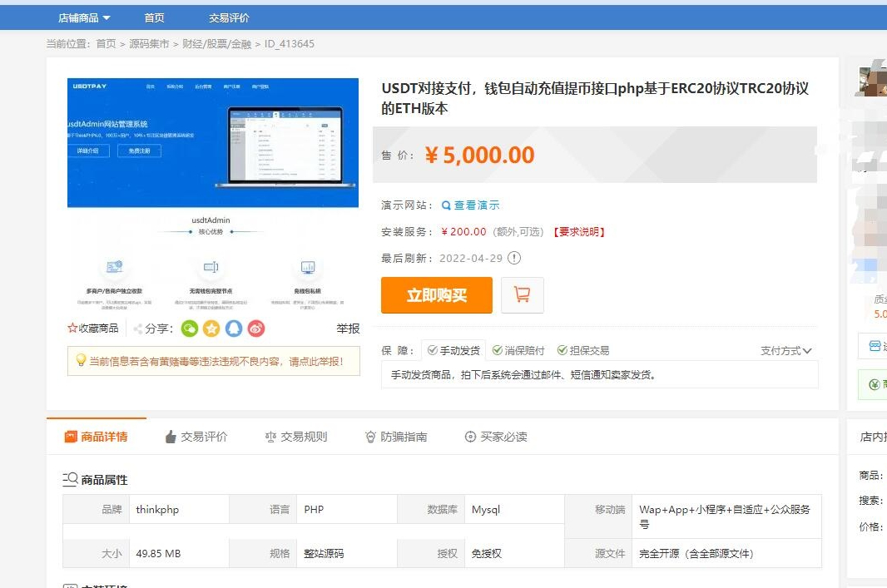Switch to the 商品详情 tab
Viewport: 887px width, 588px height.
[x=97, y=437]
